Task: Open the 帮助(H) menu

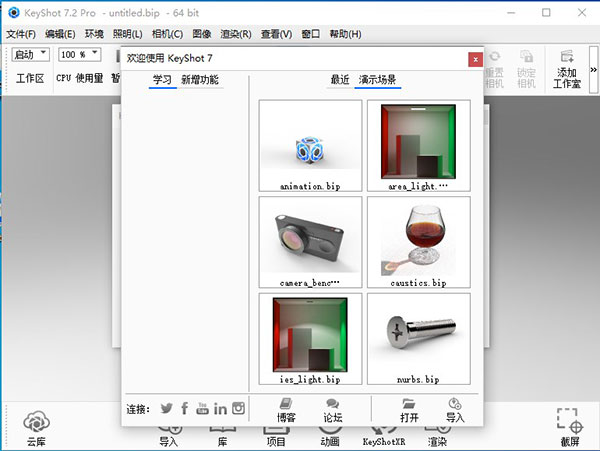Action: click(345, 34)
